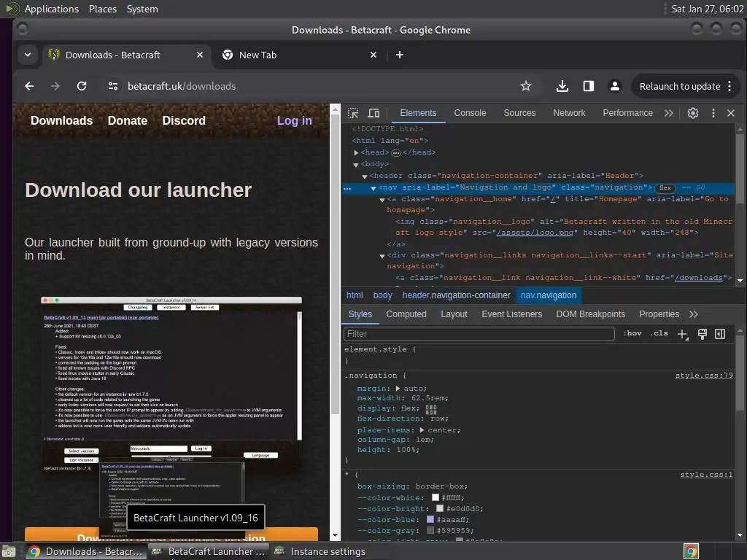The width and height of the screenshot is (747, 560).
Task: Click the --color-bright swatch
Action: [x=440, y=508]
